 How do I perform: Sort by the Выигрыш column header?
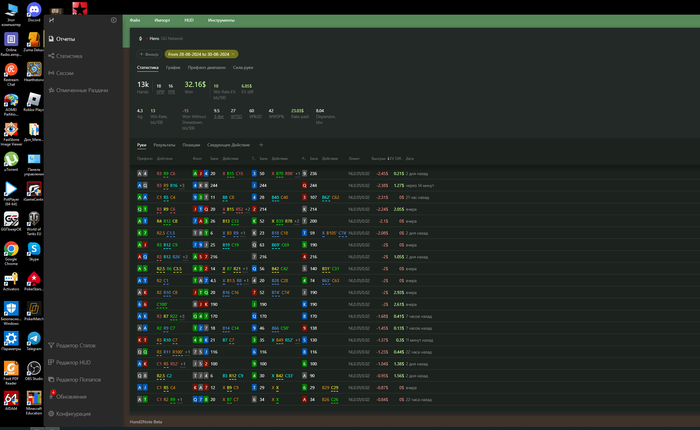pyautogui.click(x=378, y=159)
